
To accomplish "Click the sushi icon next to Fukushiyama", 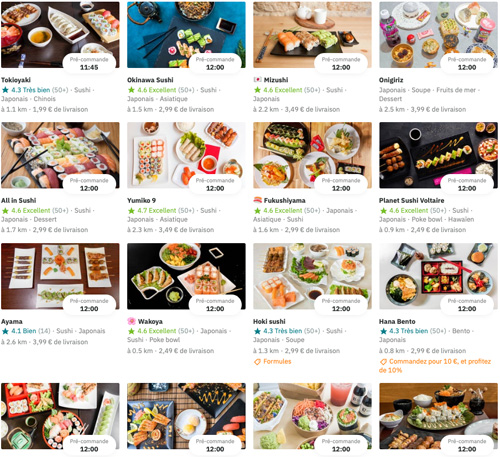I will tap(257, 200).
